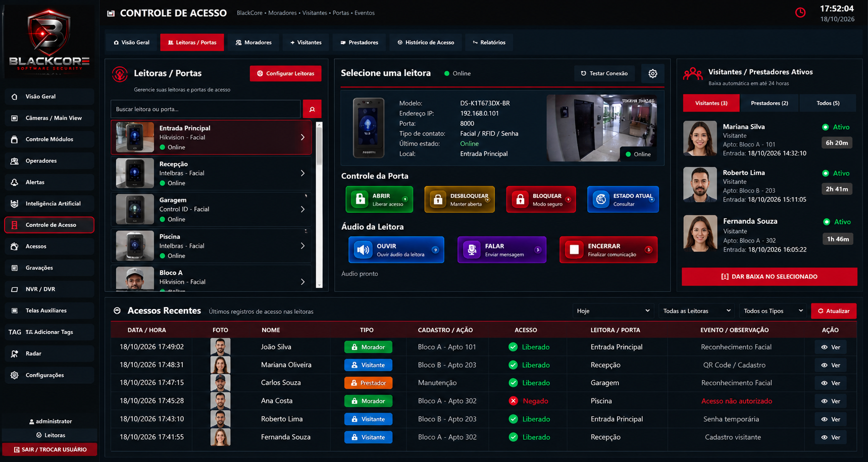Image resolution: width=868 pixels, height=462 pixels.
Task: Open the Todas as Leitoras dropdown
Action: 697,311
